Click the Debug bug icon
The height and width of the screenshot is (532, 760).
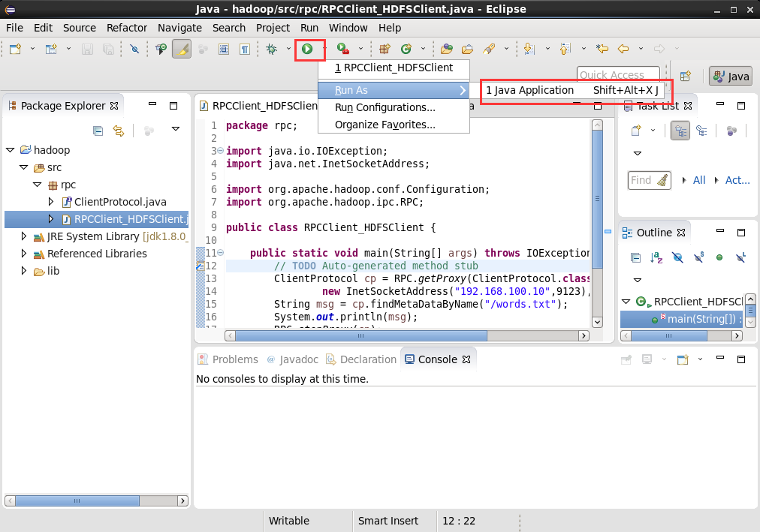click(271, 49)
